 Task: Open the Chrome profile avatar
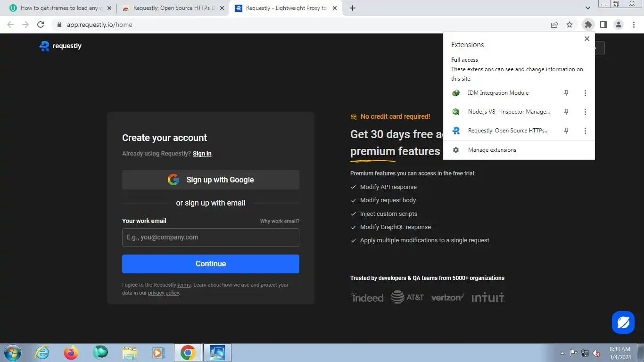click(x=619, y=25)
